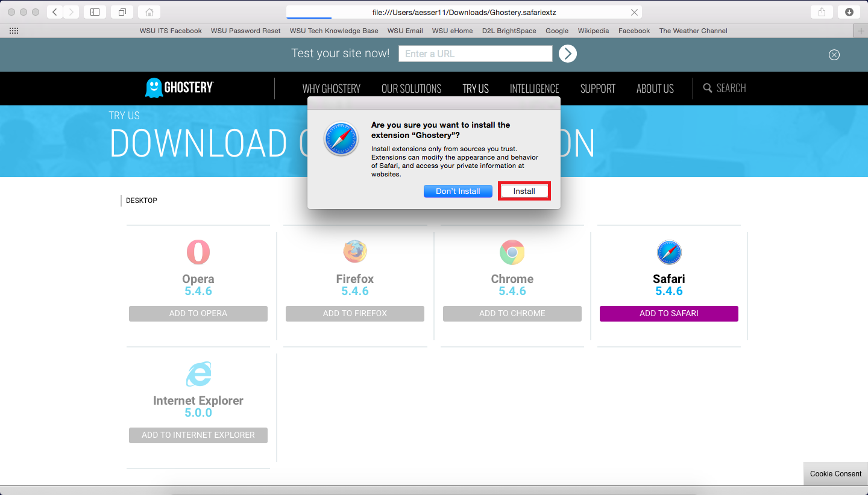
Task: Open the tab overview icon
Action: tap(122, 12)
